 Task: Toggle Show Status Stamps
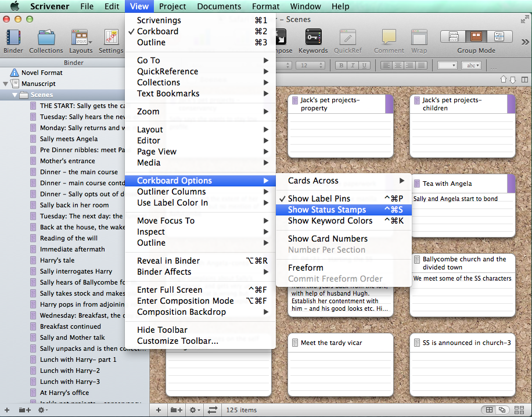344,210
